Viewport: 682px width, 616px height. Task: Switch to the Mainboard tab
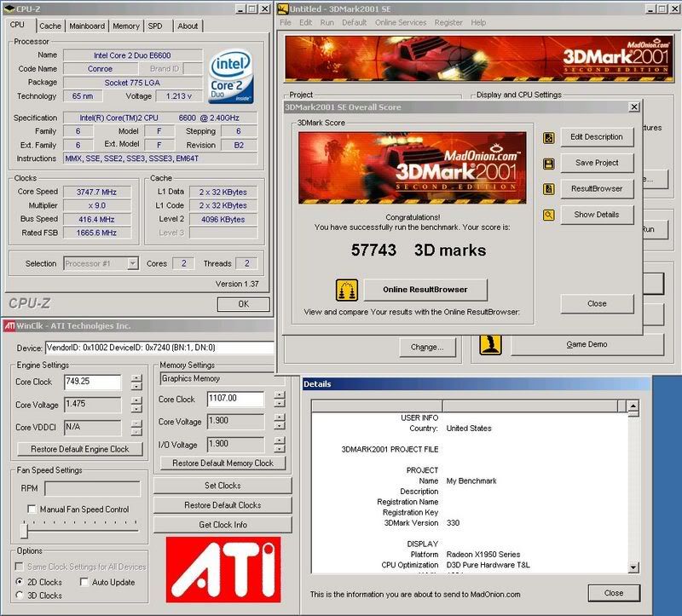click(87, 26)
